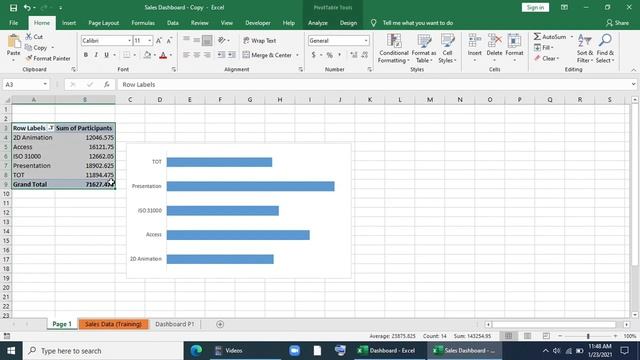Switch to the Page Layout tab
Viewport: 640px width, 360px height.
tap(104, 23)
